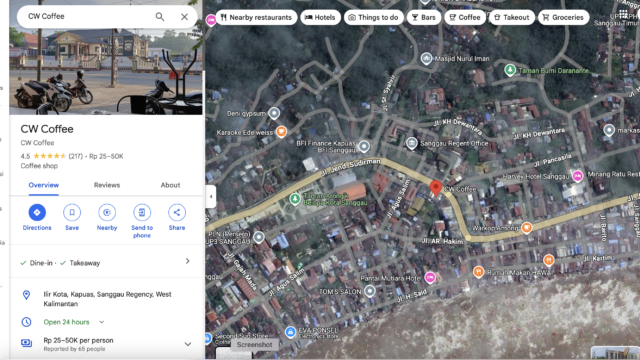Search Nearby places around CW Coffee
This screenshot has width=640, height=360.
tap(107, 218)
